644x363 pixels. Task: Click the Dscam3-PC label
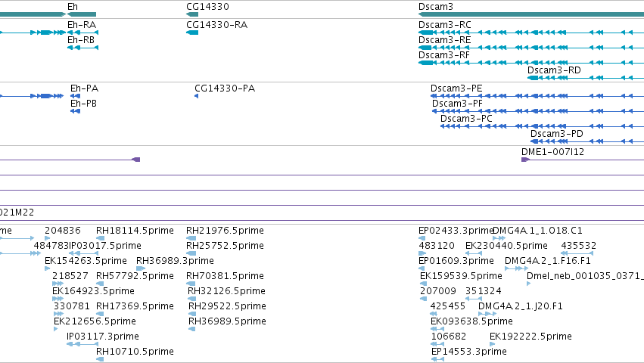click(x=466, y=119)
